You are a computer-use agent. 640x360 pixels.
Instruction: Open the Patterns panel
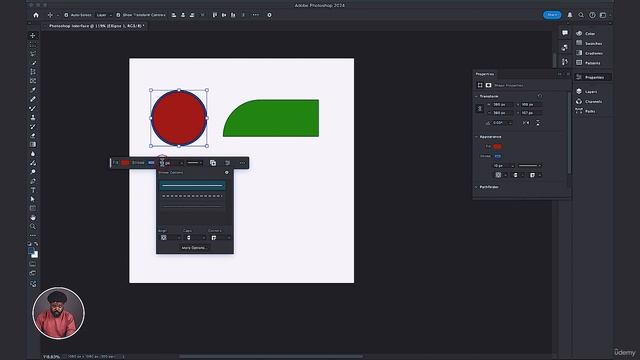pyautogui.click(x=588, y=63)
